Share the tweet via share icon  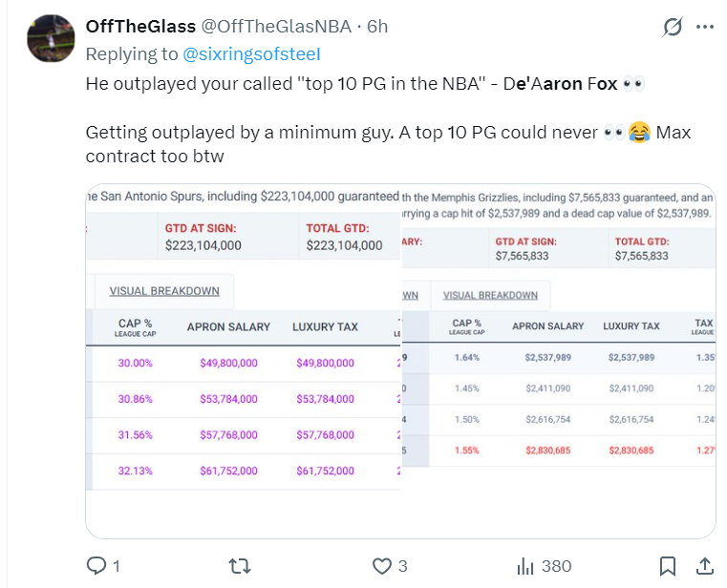pyautogui.click(x=703, y=566)
